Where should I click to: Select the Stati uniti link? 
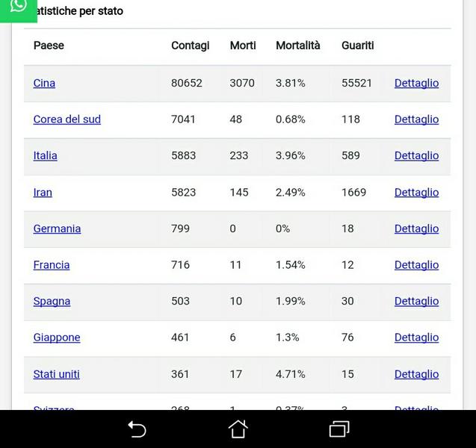tap(56, 374)
